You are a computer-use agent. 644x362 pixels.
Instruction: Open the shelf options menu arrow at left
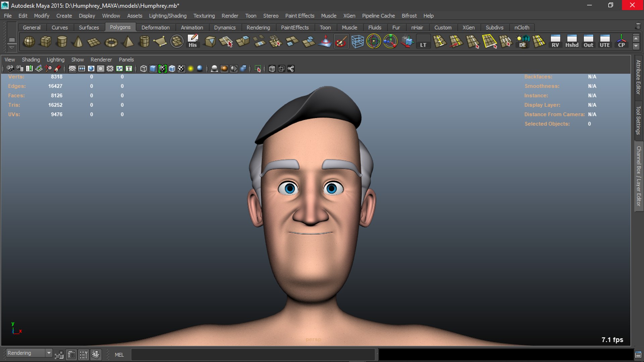12,47
